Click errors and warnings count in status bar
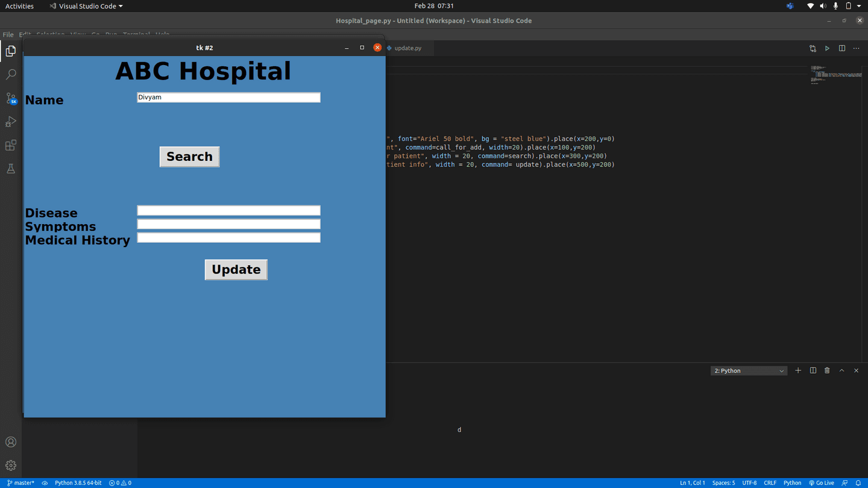The width and height of the screenshot is (868, 488). click(x=120, y=483)
